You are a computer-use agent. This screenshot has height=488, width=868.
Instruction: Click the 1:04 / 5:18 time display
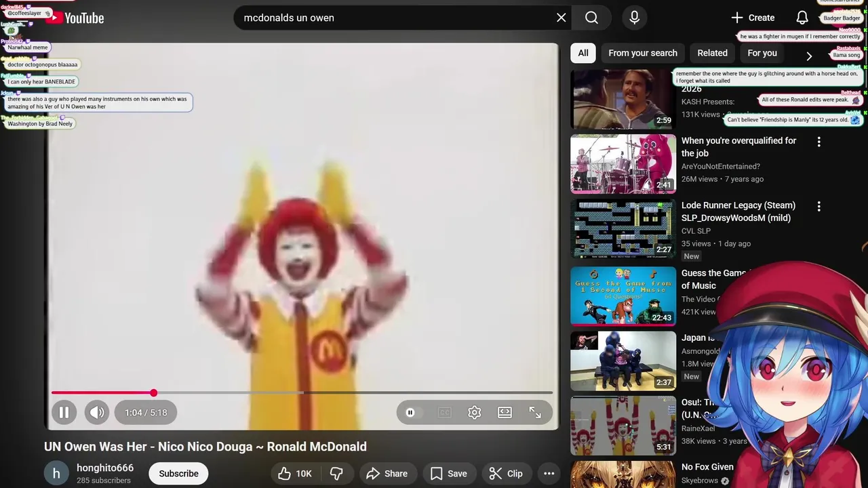pyautogui.click(x=146, y=412)
